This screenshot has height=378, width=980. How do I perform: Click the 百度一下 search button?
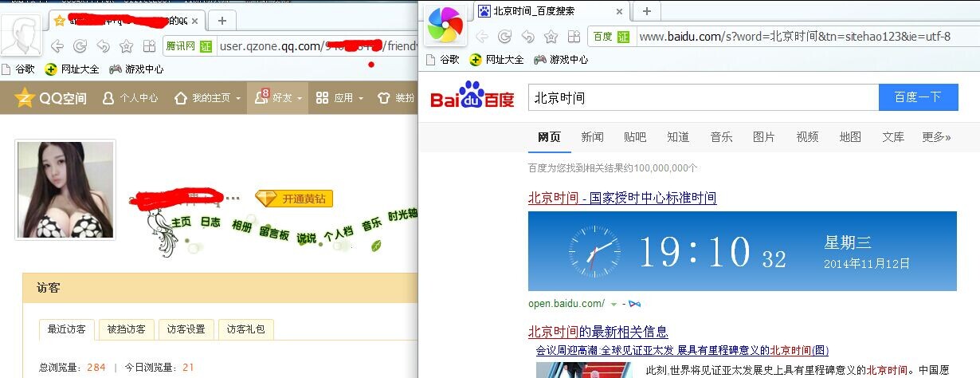click(918, 97)
